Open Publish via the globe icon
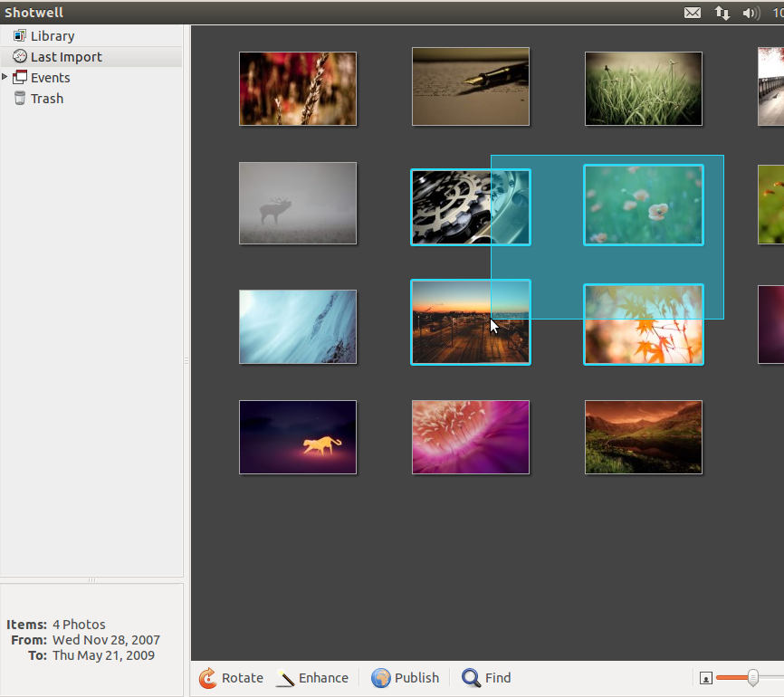Viewport: 784px width, 697px height. [x=381, y=677]
